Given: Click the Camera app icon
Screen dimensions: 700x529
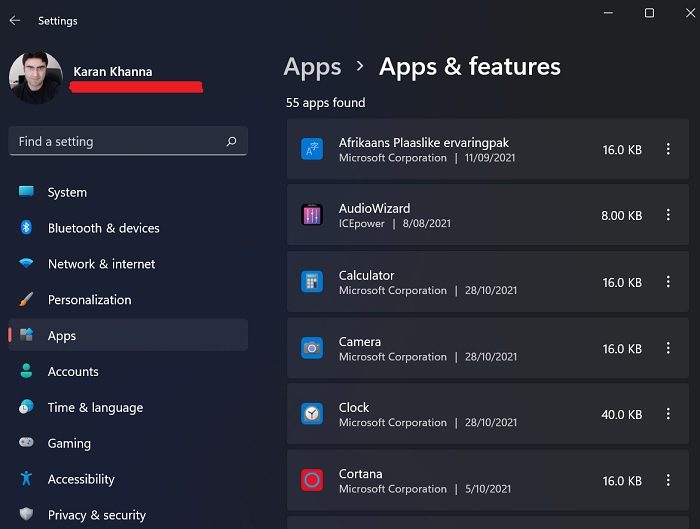Looking at the screenshot, I should (x=312, y=348).
